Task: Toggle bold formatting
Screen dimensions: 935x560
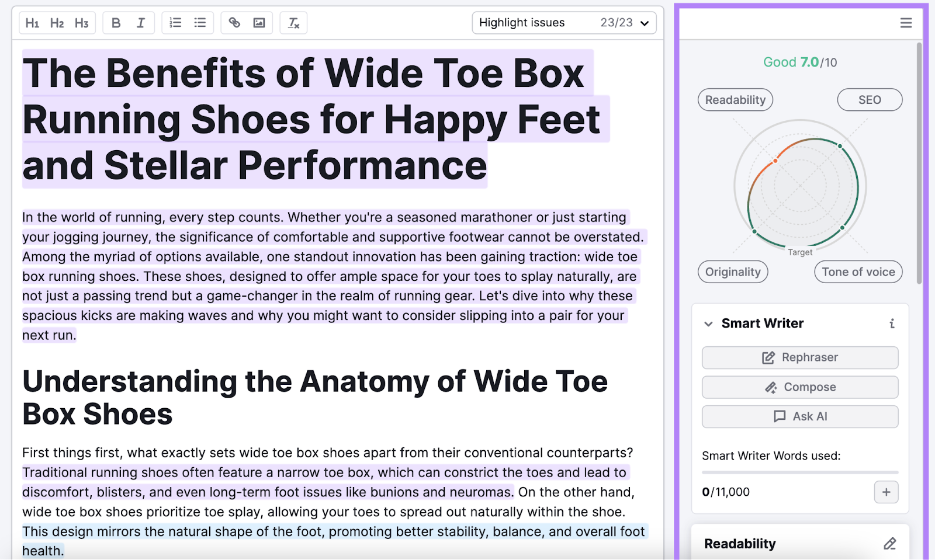Action: [x=116, y=23]
